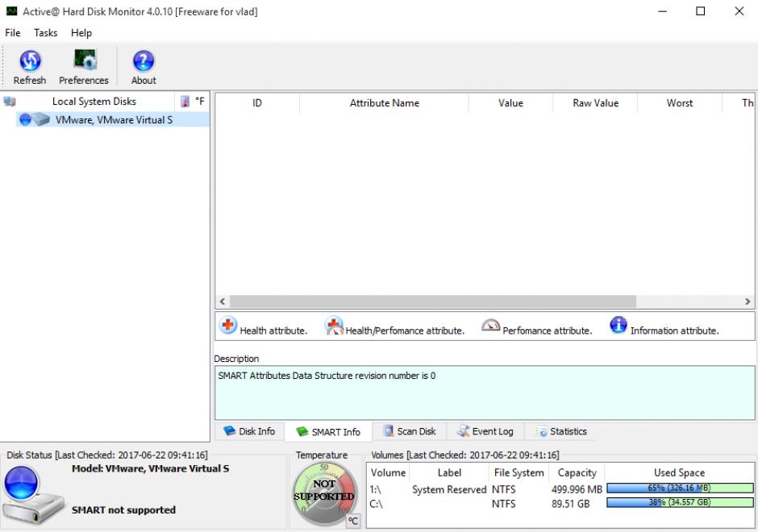Open the Tasks menu
Screen dimensions: 758x532
(45, 33)
